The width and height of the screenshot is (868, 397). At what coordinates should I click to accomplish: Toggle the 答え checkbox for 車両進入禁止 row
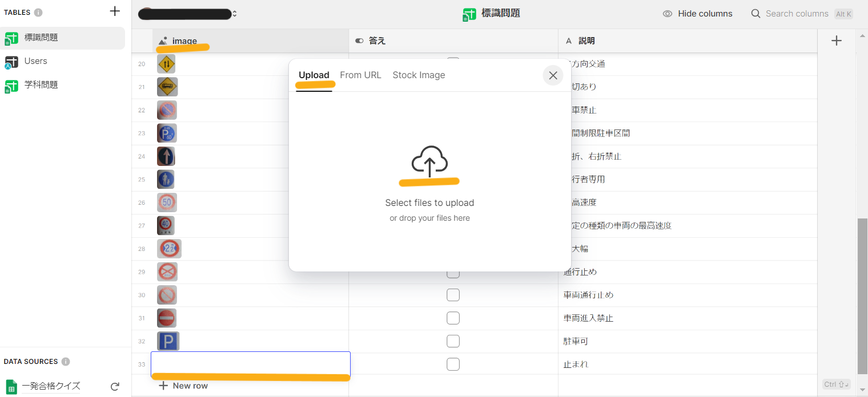[x=453, y=318]
